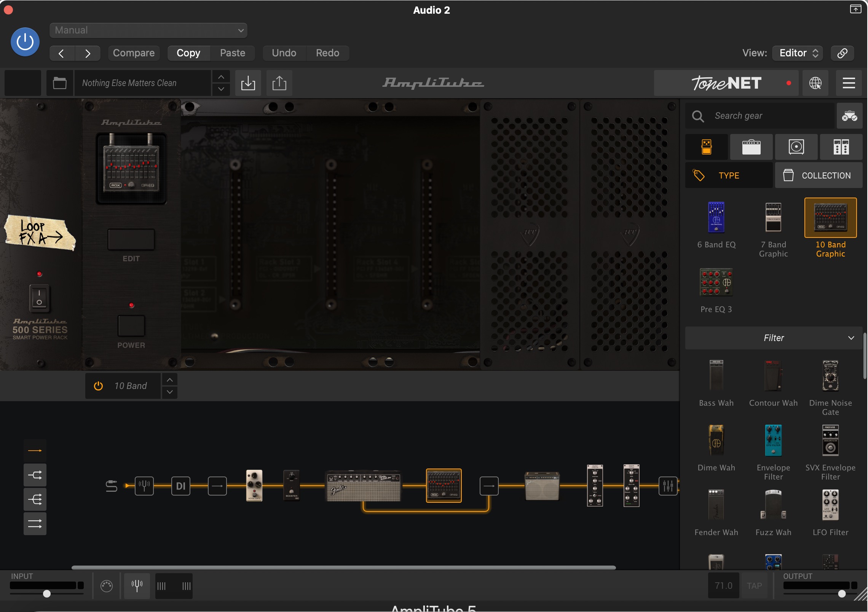
Task: Step to the previous preset with the up arrow
Action: (x=221, y=77)
